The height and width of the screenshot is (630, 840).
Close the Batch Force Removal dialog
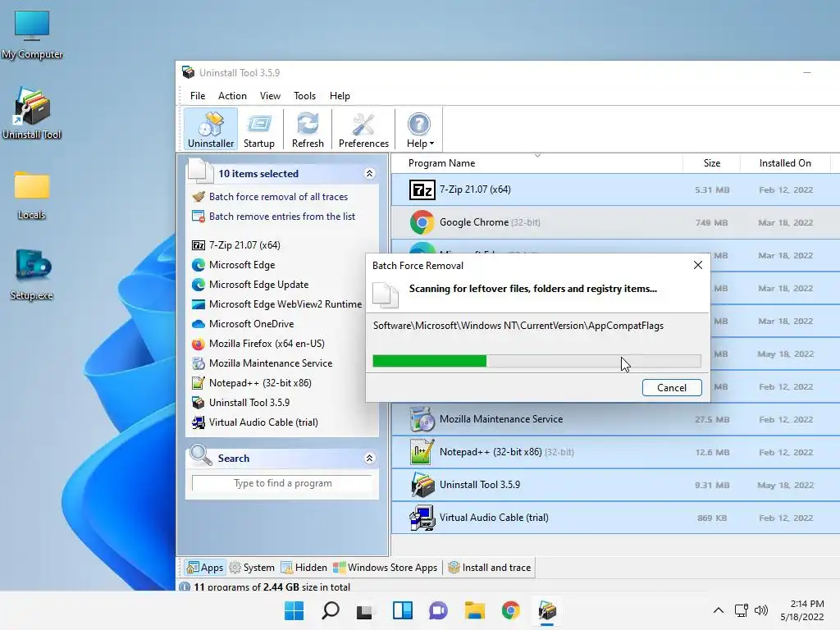pos(697,265)
